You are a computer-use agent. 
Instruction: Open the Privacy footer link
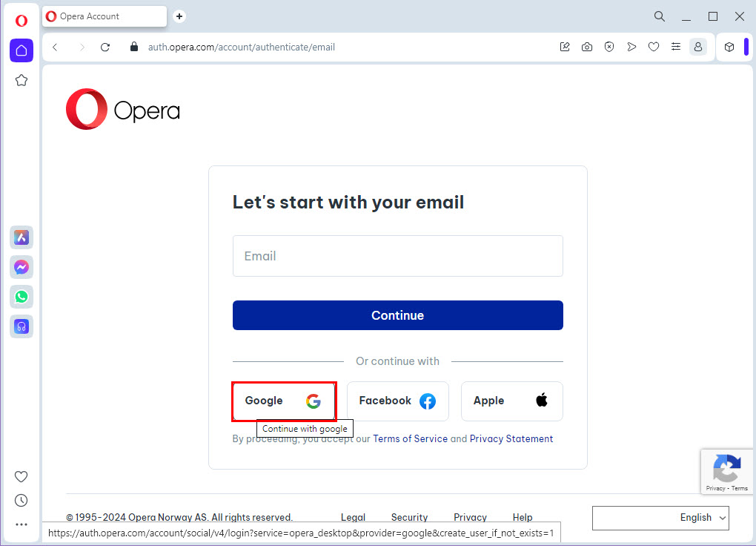[470, 517]
